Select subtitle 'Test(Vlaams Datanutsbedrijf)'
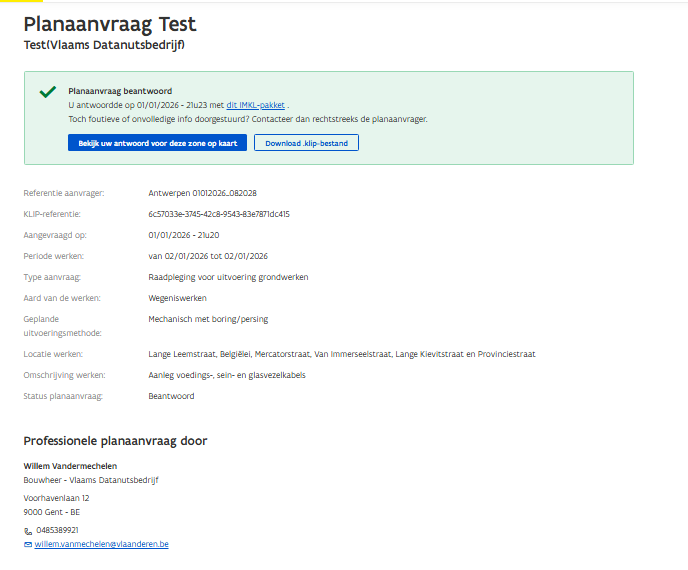 104,45
